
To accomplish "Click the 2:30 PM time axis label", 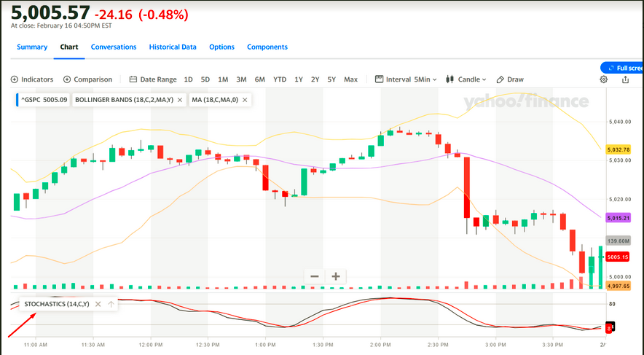I will point(438,345).
